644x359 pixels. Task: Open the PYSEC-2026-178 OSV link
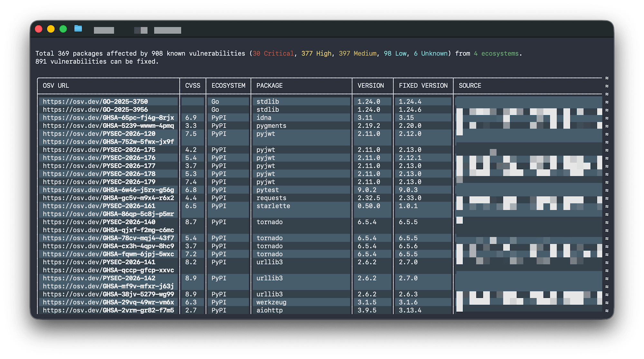99,174
